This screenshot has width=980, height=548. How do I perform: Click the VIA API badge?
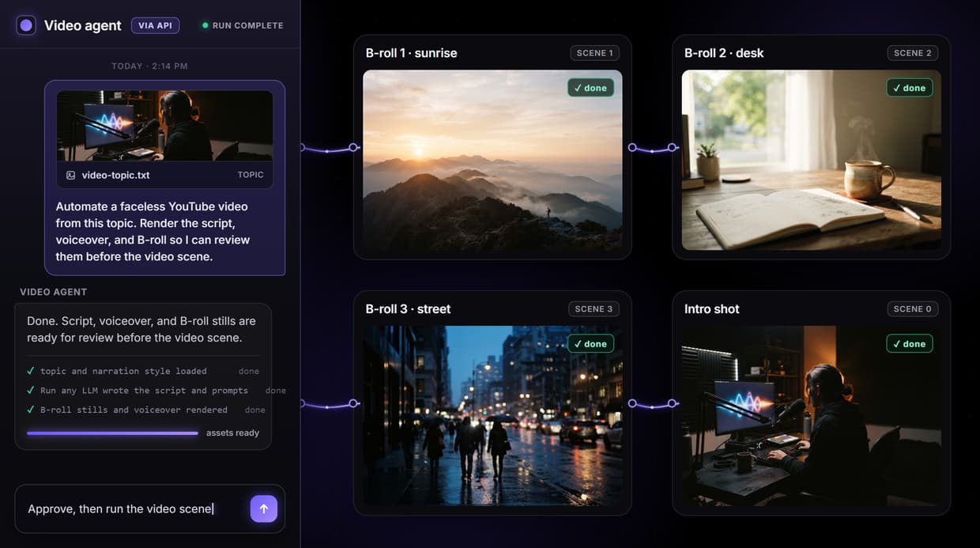[155, 25]
